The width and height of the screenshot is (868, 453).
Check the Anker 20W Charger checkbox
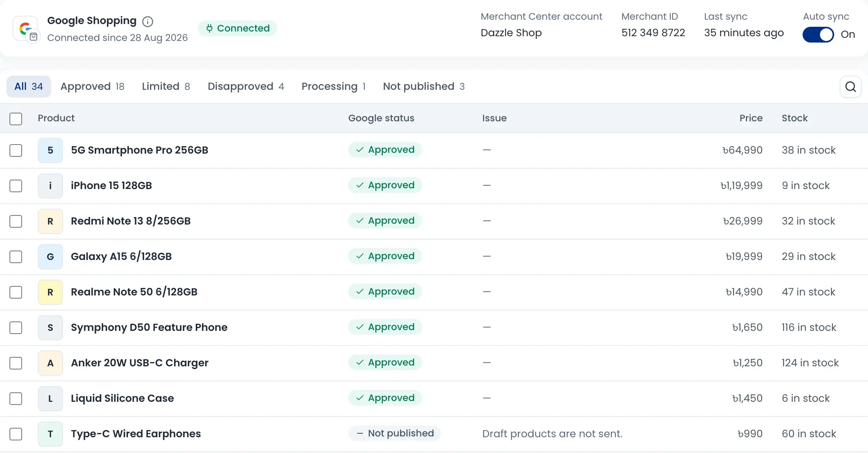16,363
